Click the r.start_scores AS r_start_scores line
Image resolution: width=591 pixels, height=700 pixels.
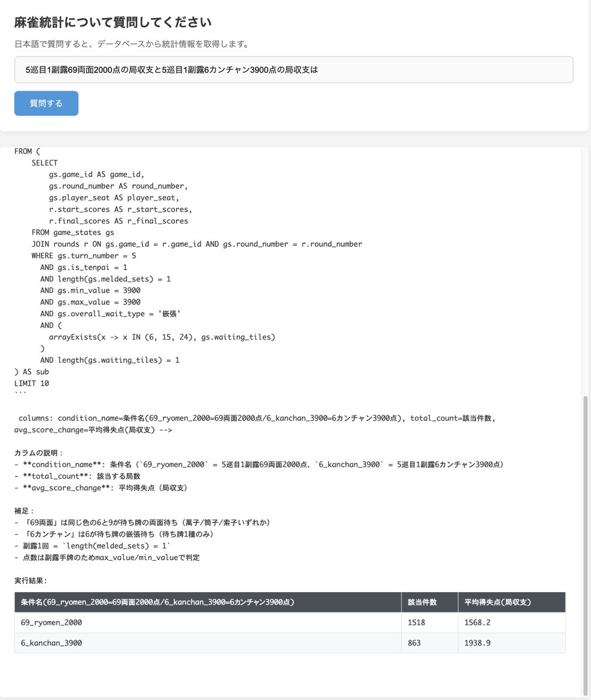[x=121, y=209]
